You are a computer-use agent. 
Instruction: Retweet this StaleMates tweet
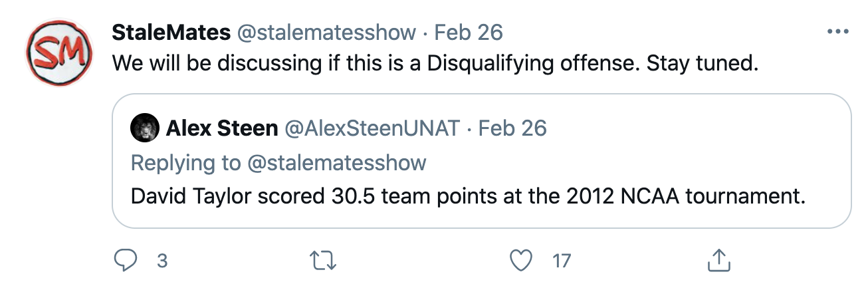(x=324, y=261)
